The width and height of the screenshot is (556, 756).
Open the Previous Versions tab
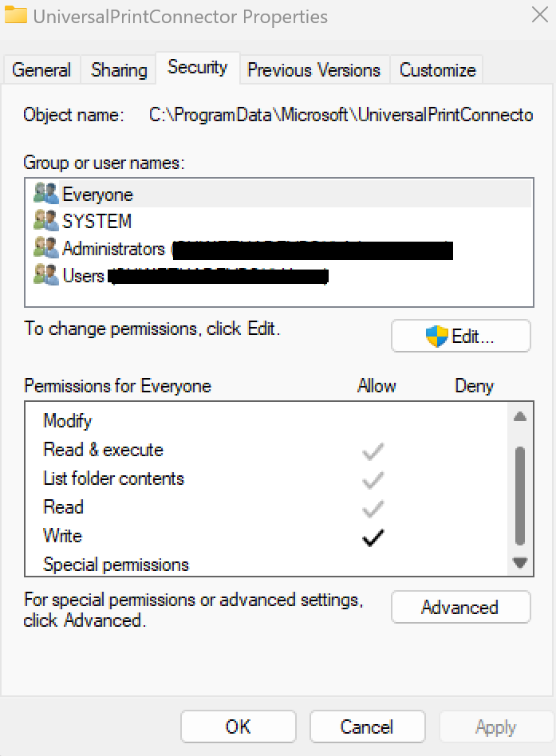[314, 69]
